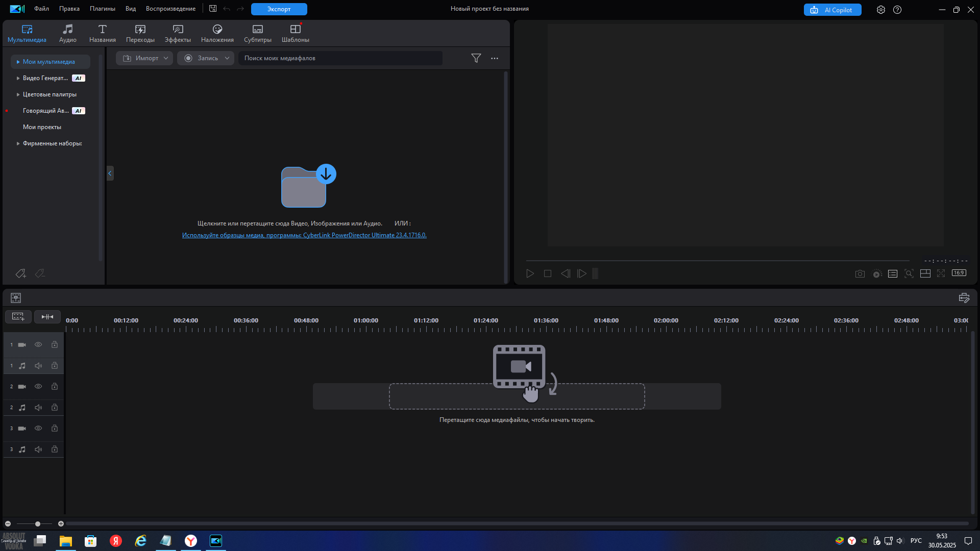Expand the Цветовые палитры tree item

pos(18,94)
